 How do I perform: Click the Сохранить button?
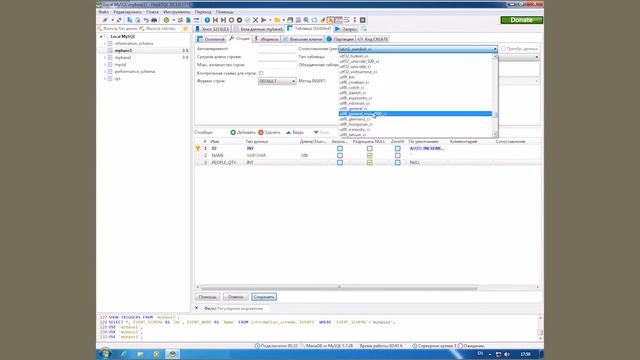[x=264, y=297]
